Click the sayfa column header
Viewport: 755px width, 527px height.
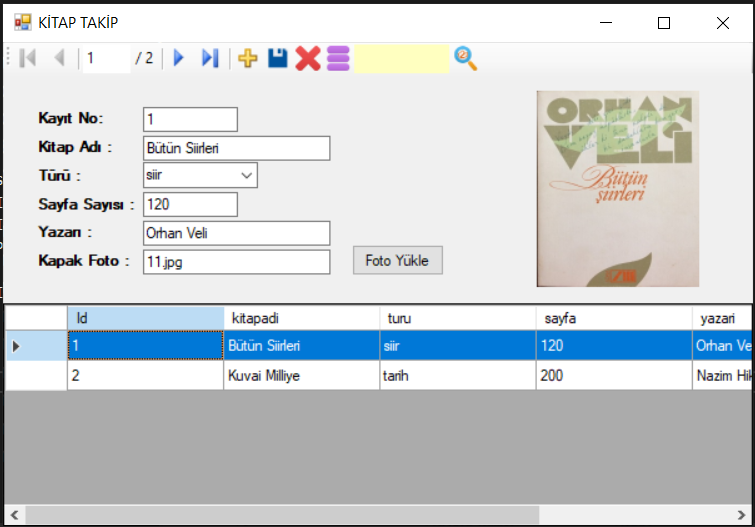coord(613,318)
